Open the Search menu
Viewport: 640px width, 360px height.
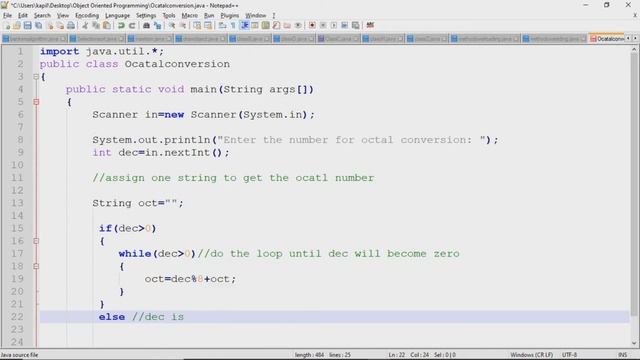tap(42, 16)
